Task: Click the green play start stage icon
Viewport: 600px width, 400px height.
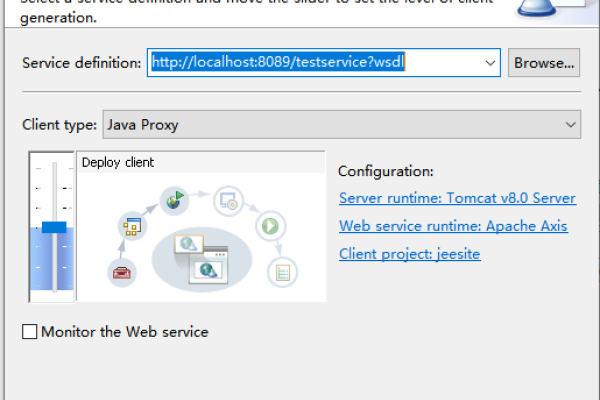Action: [271, 226]
